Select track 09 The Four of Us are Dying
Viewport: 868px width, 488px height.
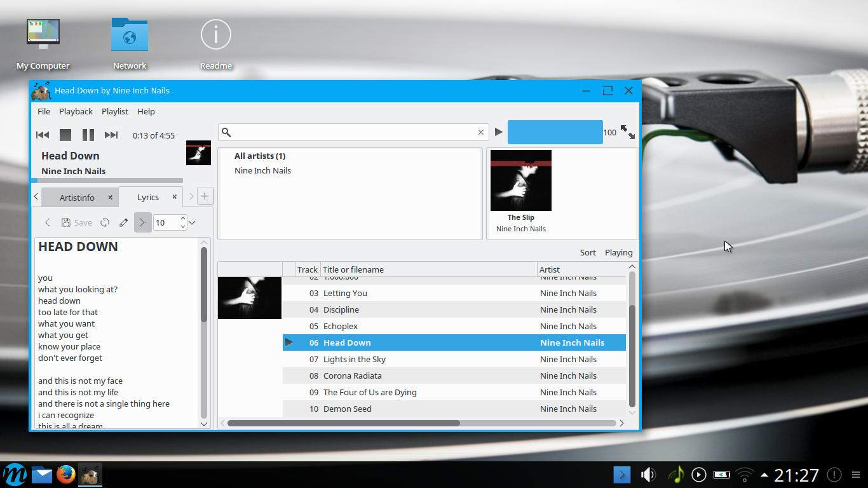454,392
